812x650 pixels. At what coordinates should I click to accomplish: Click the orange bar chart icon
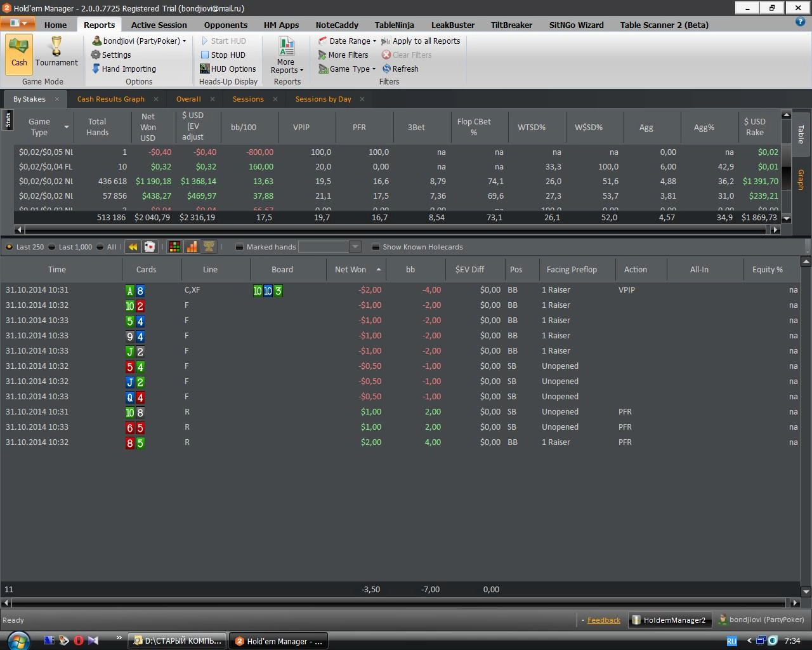tap(192, 247)
